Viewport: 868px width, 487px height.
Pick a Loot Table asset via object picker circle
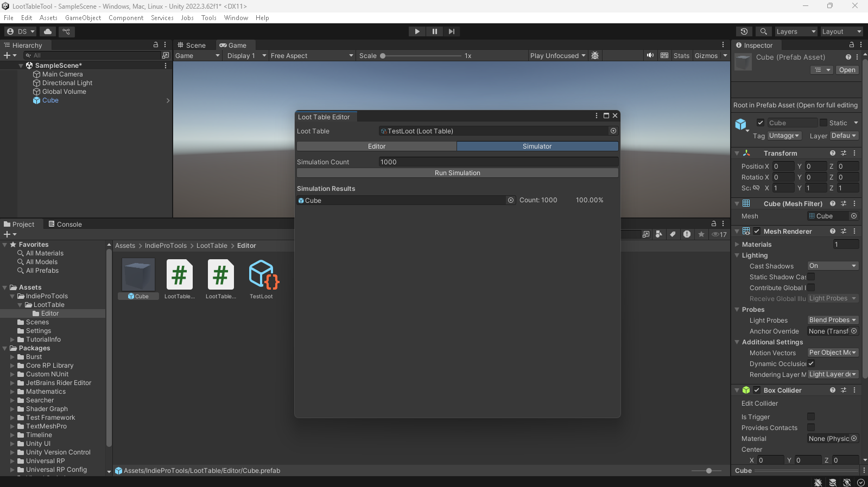click(x=613, y=131)
